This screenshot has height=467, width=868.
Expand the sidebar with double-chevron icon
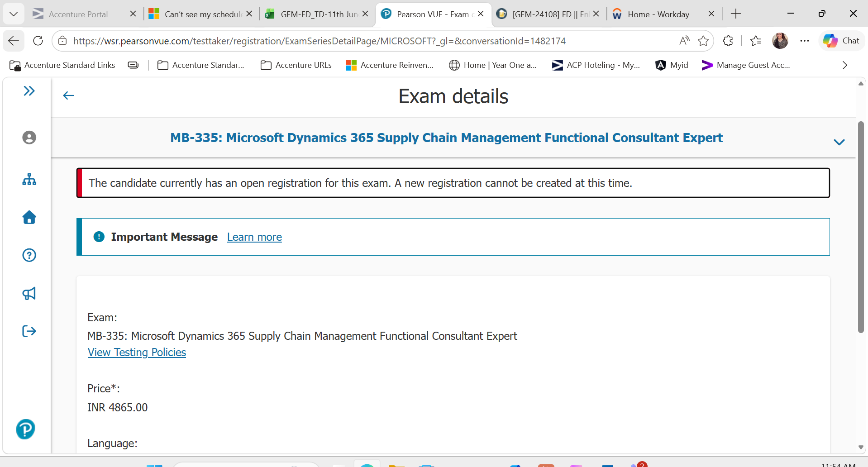pyautogui.click(x=29, y=91)
